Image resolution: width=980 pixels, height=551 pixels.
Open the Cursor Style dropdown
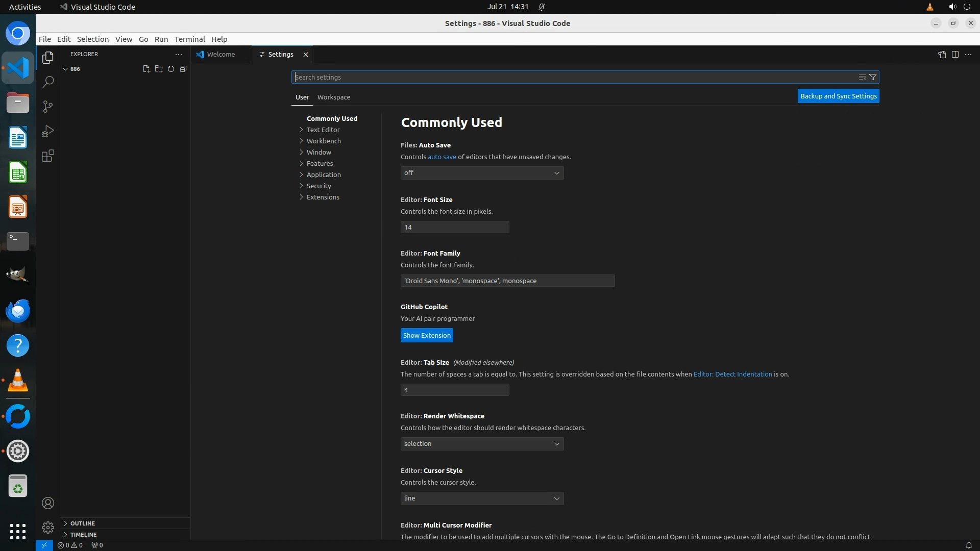(482, 498)
